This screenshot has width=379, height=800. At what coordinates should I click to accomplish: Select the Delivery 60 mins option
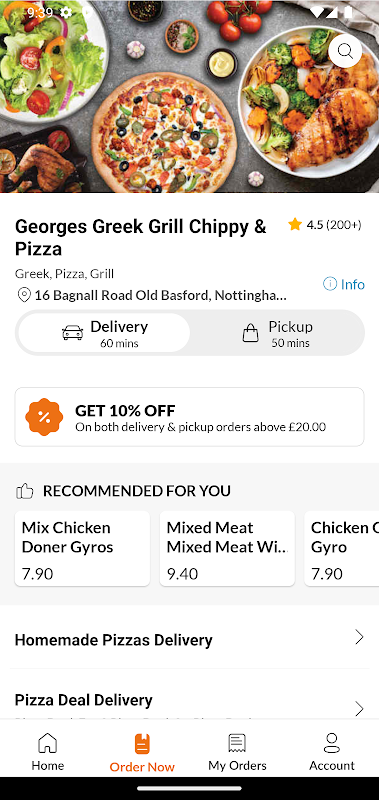click(104, 333)
